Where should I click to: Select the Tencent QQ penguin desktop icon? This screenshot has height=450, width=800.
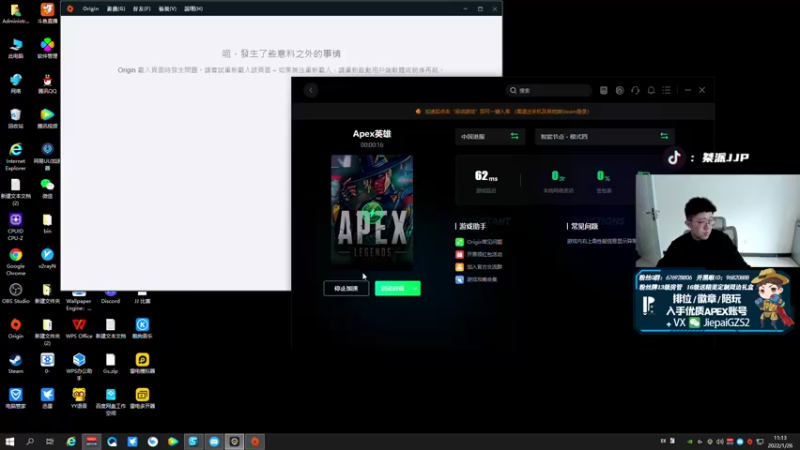[47, 83]
